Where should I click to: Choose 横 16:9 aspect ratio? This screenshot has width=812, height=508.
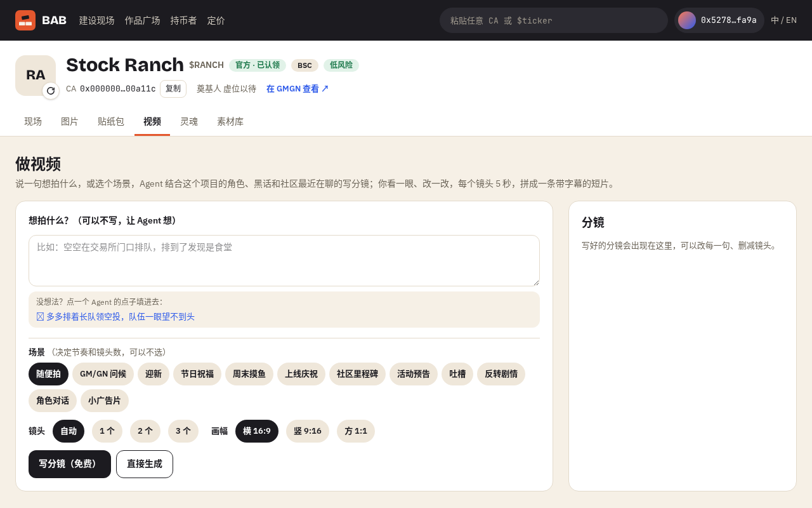point(257,431)
